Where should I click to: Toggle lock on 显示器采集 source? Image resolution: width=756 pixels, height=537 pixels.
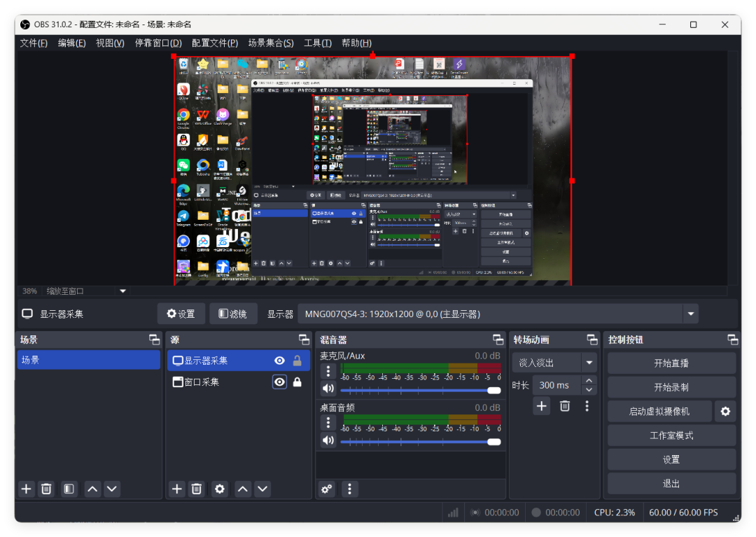[x=297, y=361]
